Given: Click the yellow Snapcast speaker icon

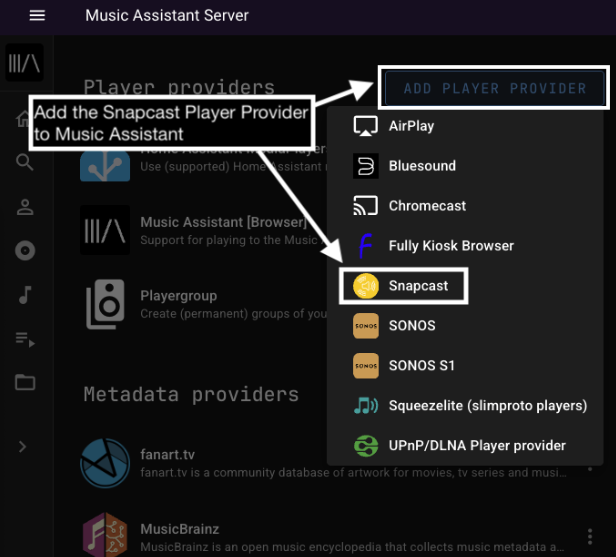Looking at the screenshot, I should click(366, 286).
